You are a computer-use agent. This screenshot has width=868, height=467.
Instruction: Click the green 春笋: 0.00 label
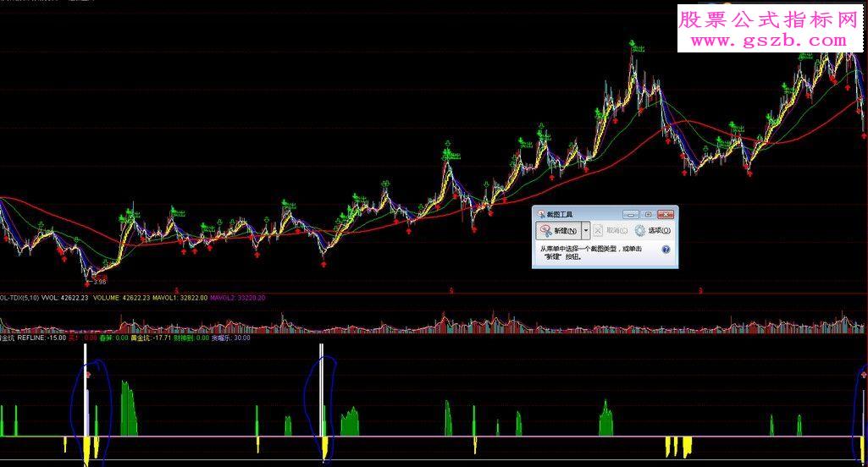(113, 338)
